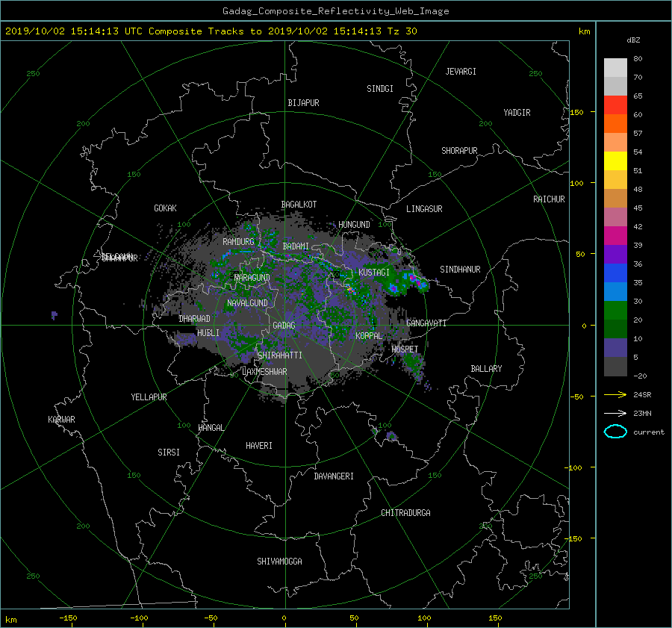Viewport: 672px width, 628px height.
Task: Select the DAVANGERI label
Action: point(334,476)
